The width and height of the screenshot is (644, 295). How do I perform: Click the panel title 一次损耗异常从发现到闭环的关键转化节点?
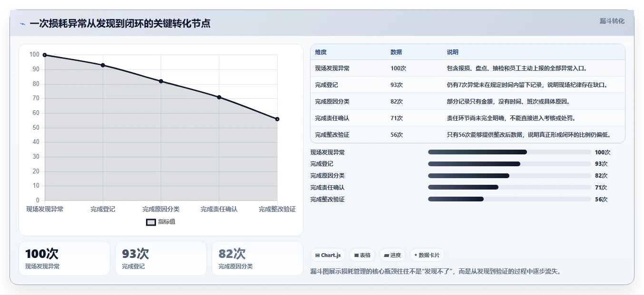120,24
